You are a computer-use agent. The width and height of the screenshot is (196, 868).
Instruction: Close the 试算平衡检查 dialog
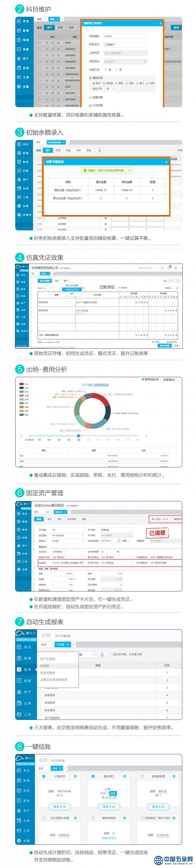click(166, 162)
